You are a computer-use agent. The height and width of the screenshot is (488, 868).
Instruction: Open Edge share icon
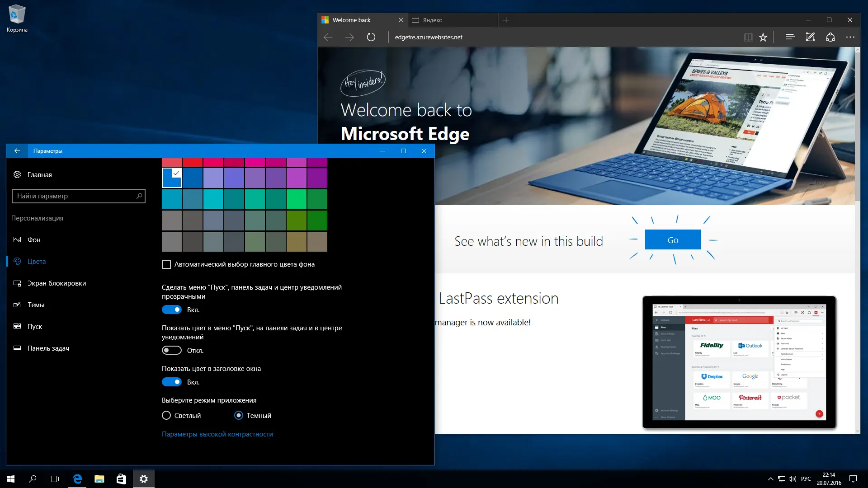point(830,37)
